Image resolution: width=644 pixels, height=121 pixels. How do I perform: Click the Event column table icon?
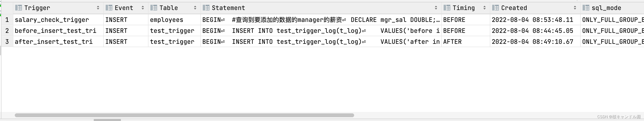[x=109, y=8]
